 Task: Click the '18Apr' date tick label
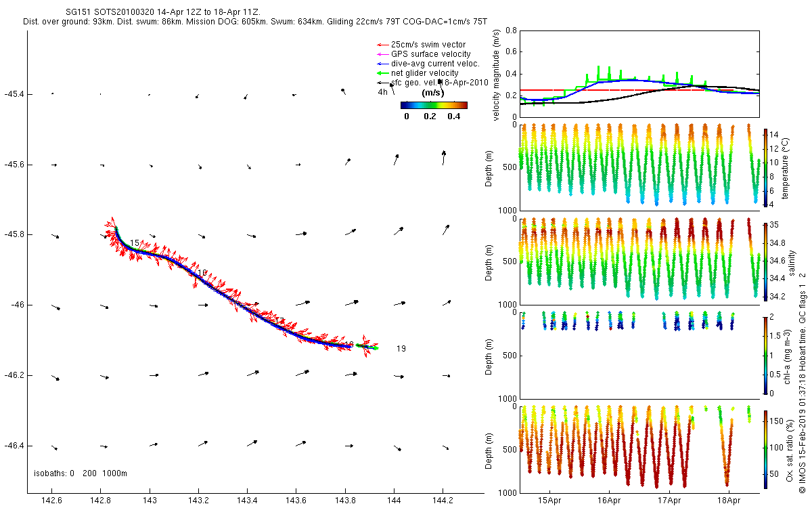pos(728,501)
